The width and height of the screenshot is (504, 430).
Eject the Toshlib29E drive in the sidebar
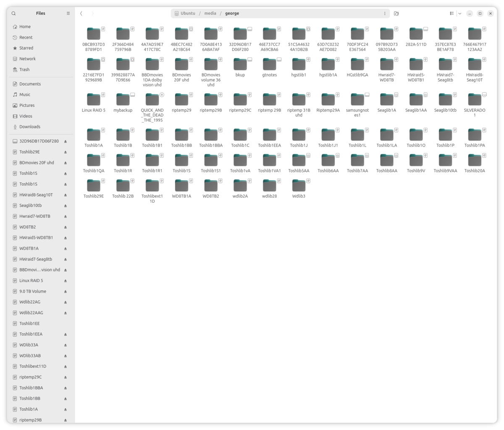coord(65,152)
